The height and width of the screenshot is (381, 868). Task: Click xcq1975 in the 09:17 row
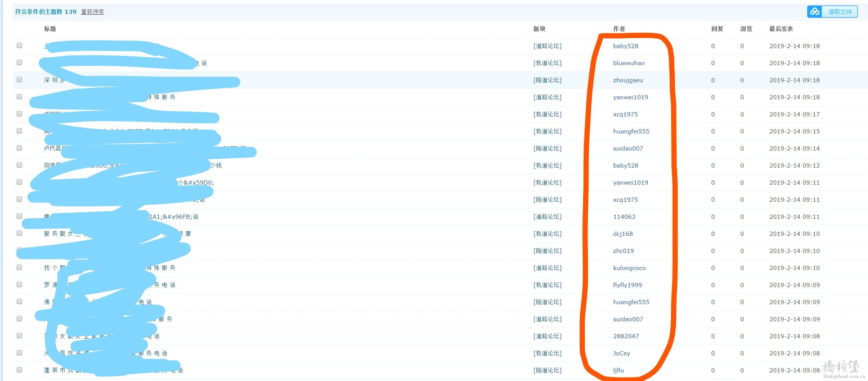pyautogui.click(x=625, y=114)
